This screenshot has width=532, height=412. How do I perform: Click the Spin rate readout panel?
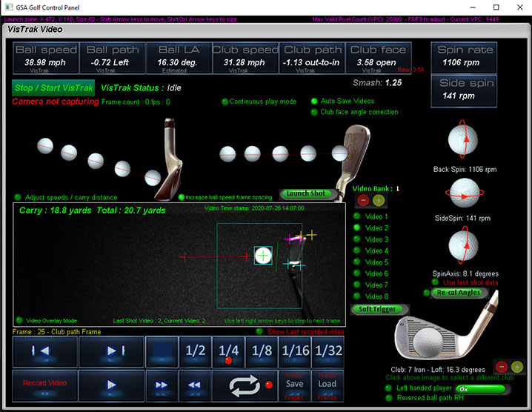(x=464, y=58)
